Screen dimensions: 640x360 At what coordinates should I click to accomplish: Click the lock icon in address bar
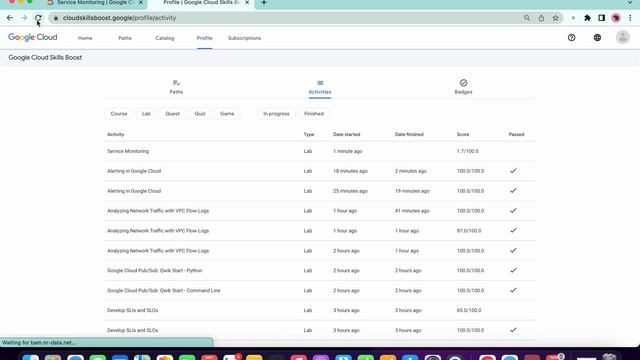(x=56, y=18)
